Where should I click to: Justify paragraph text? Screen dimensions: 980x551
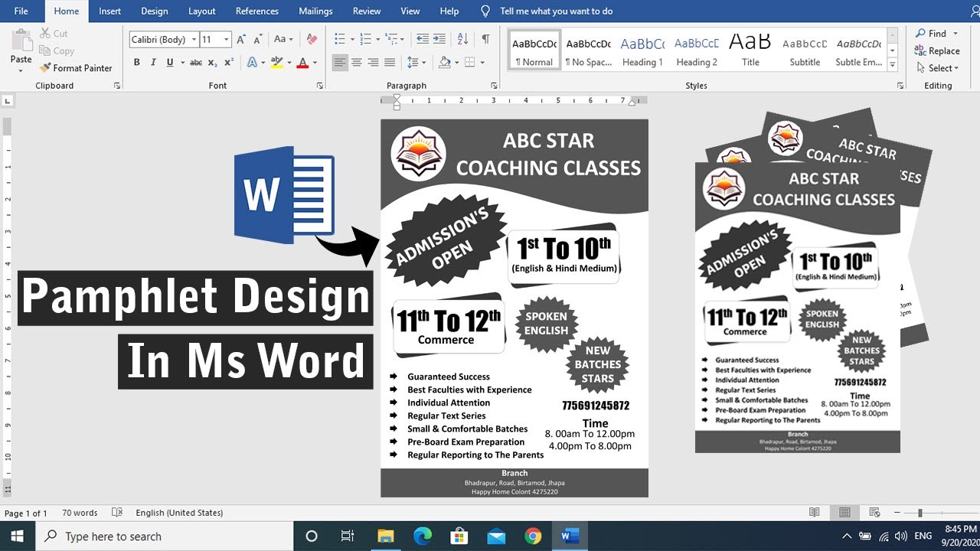coord(390,63)
